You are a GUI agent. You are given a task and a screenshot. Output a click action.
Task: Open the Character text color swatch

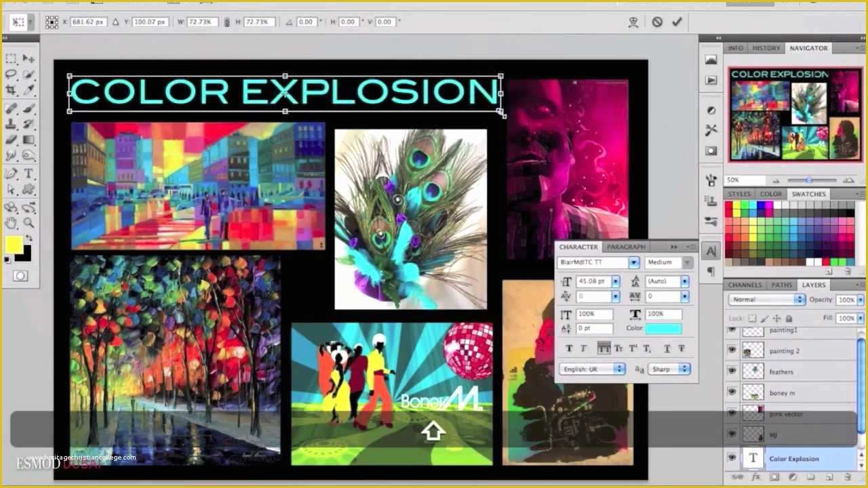pos(664,329)
